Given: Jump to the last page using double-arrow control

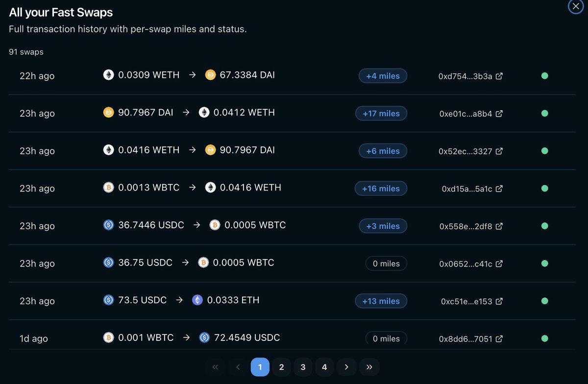Looking at the screenshot, I should pyautogui.click(x=369, y=366).
